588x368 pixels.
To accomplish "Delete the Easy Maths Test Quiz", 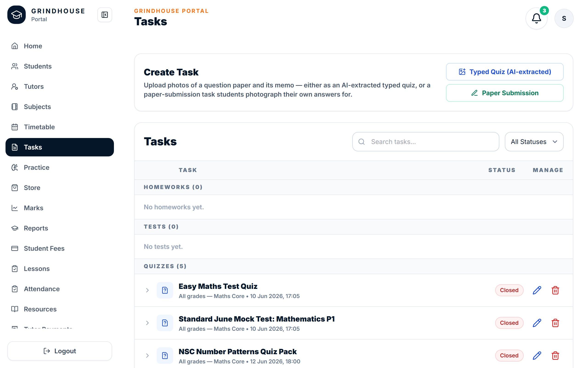I will (555, 290).
